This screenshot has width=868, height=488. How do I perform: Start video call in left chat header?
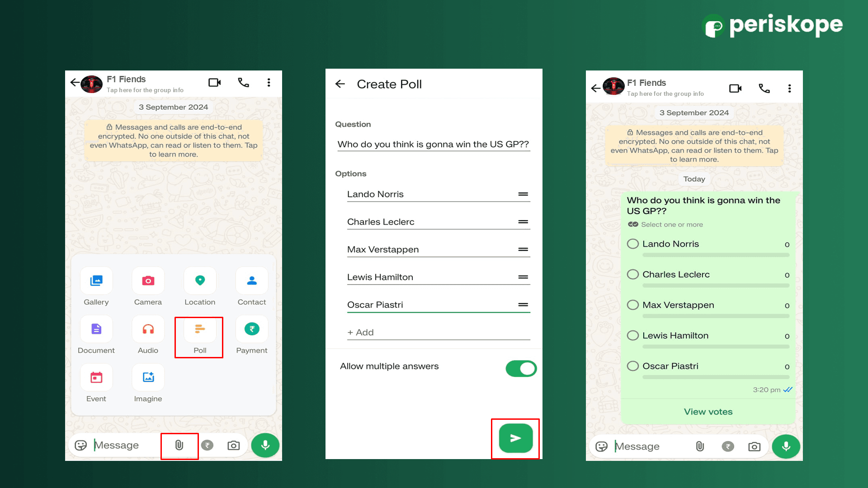click(x=214, y=82)
